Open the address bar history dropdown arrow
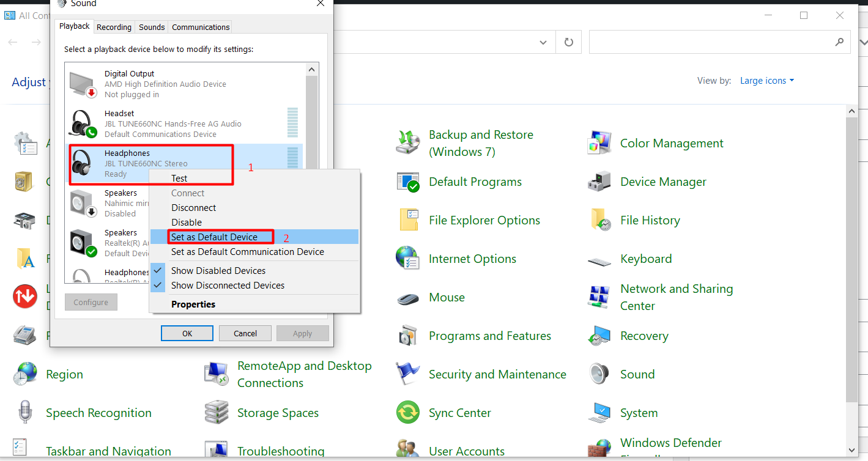The image size is (868, 461). click(543, 42)
